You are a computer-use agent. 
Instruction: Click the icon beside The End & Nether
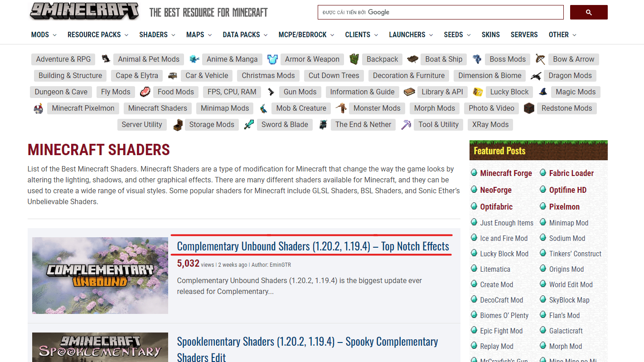pyautogui.click(x=323, y=124)
